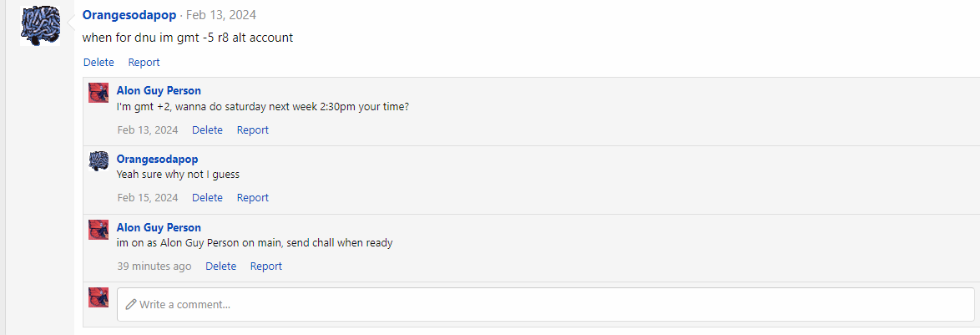Image resolution: width=980 pixels, height=335 pixels.
Task: Report the main post by Orangesodapop
Action: pyautogui.click(x=144, y=63)
